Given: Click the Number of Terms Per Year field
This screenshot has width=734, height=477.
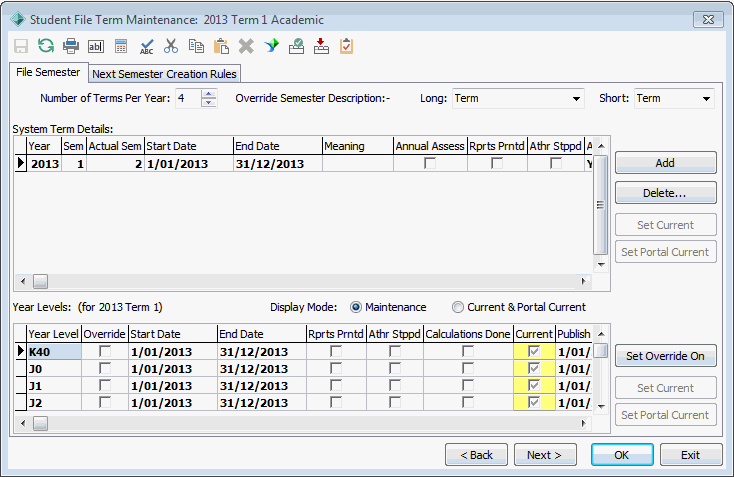Looking at the screenshot, I should pyautogui.click(x=188, y=99).
